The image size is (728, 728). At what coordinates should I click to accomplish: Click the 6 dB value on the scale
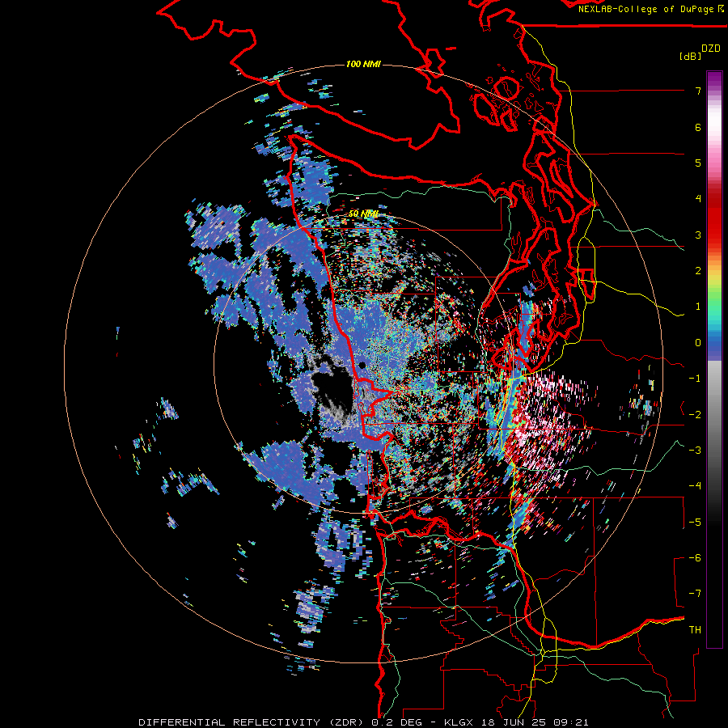point(698,127)
